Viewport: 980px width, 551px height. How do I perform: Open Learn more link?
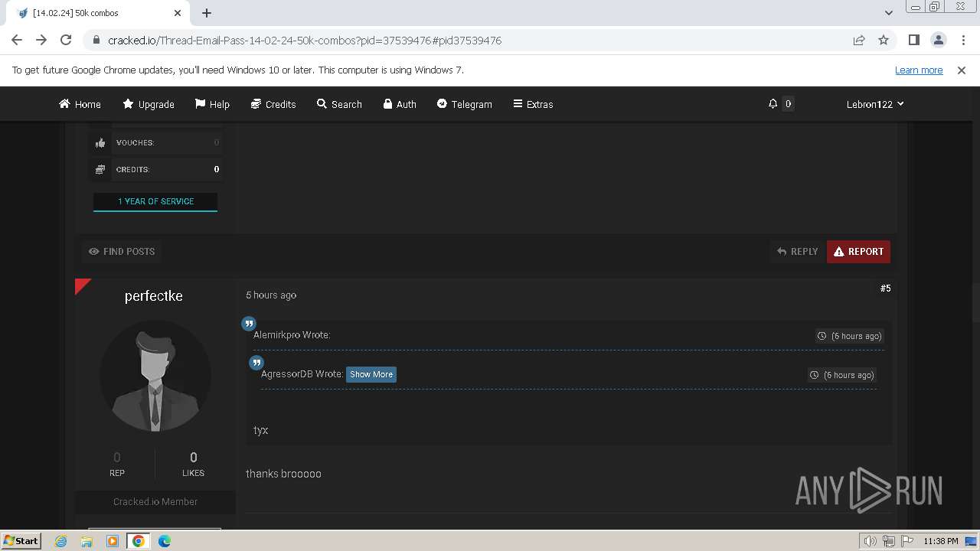click(919, 70)
